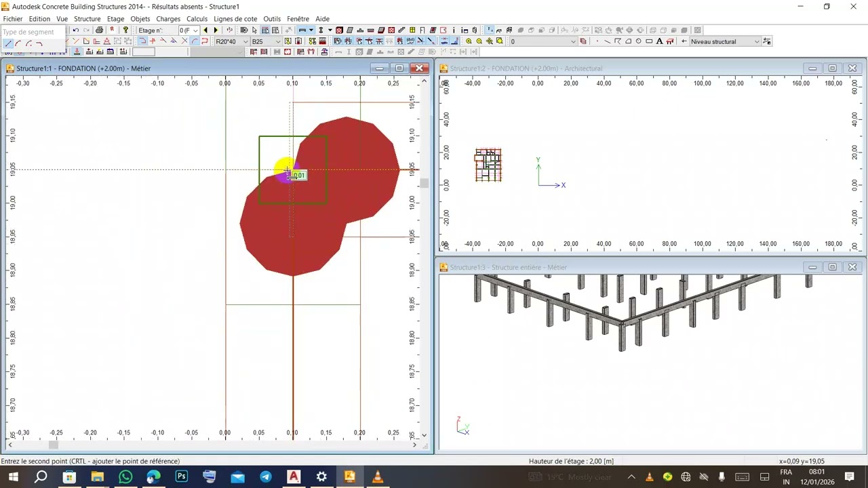Go to next storey with right arrow

pyautogui.click(x=216, y=30)
